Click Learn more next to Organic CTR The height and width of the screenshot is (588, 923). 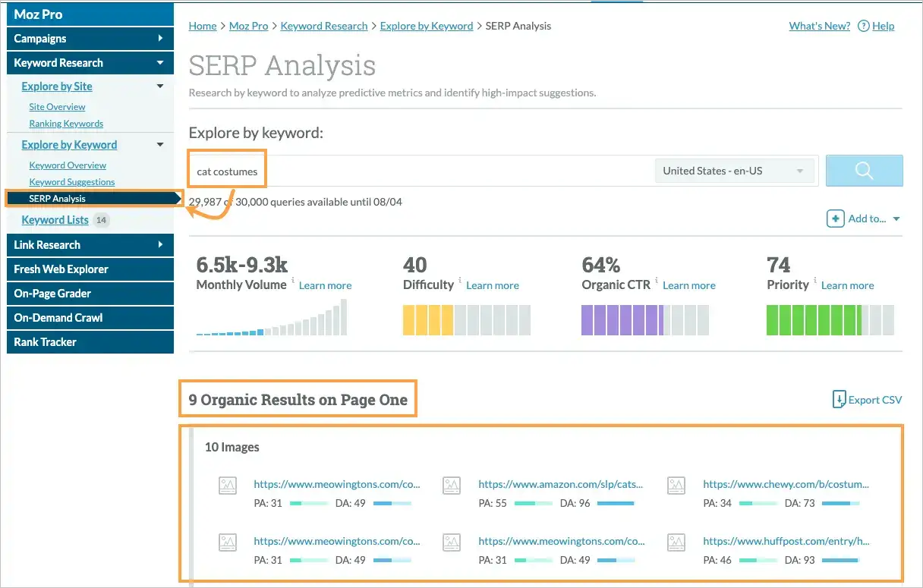[688, 285]
